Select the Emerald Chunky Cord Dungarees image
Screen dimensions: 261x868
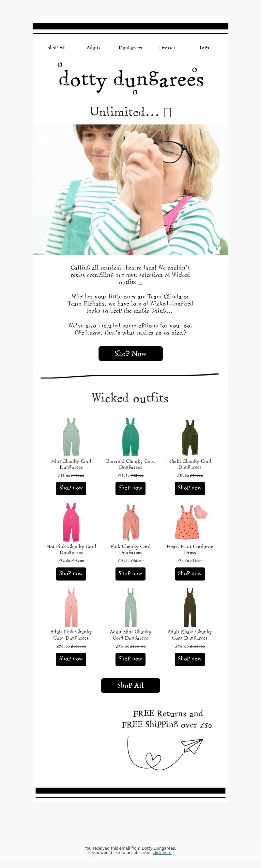130,437
